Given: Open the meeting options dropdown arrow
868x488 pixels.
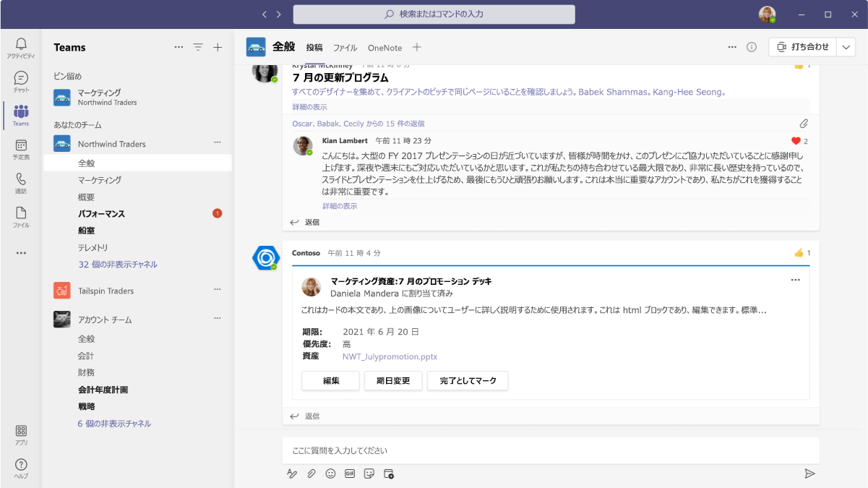Looking at the screenshot, I should pyautogui.click(x=846, y=47).
